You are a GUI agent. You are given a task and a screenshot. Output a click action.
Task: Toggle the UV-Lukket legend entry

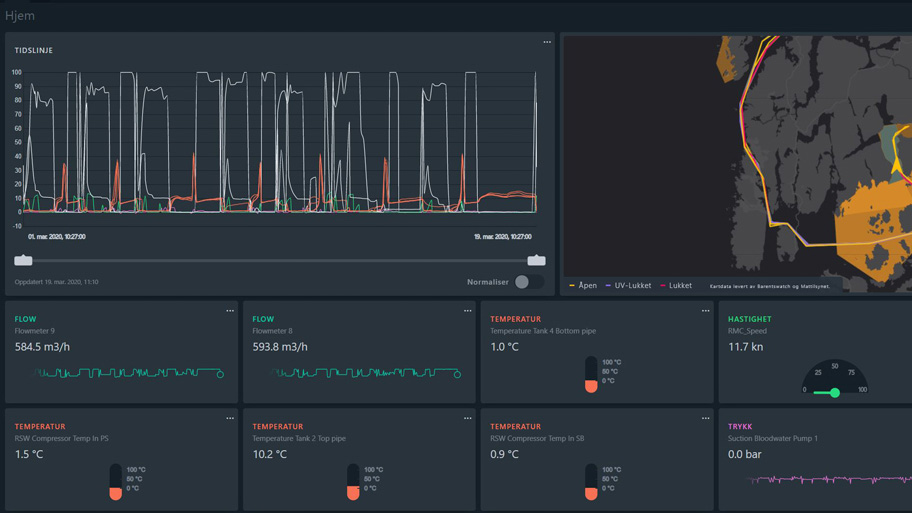click(629, 286)
